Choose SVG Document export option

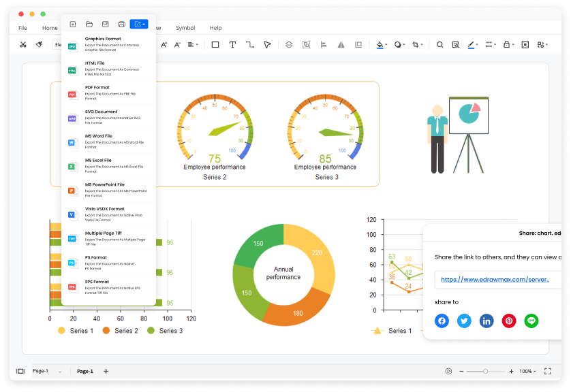109,117
